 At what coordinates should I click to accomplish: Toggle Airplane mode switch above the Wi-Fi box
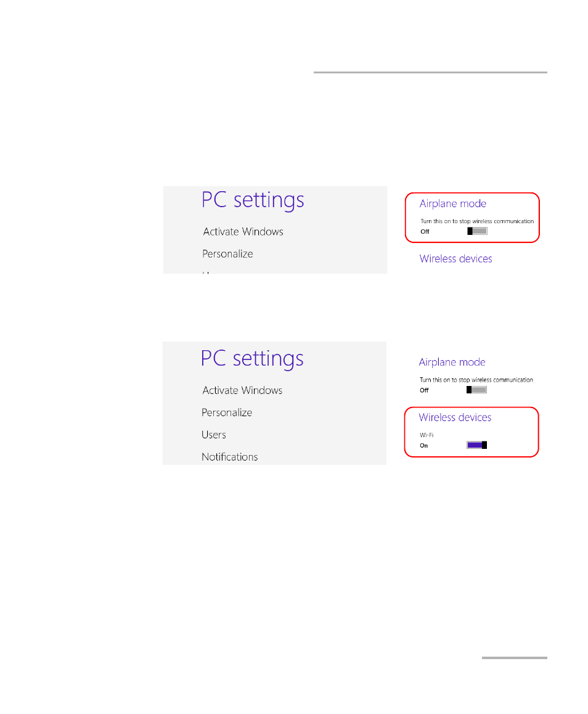coord(476,390)
